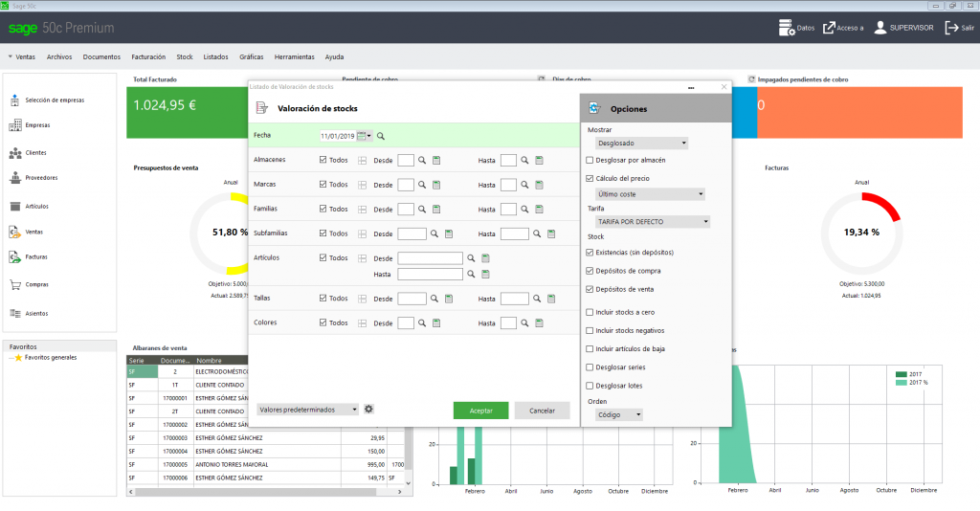Click the Cancelar button
This screenshot has width=980, height=511.
pos(542,411)
